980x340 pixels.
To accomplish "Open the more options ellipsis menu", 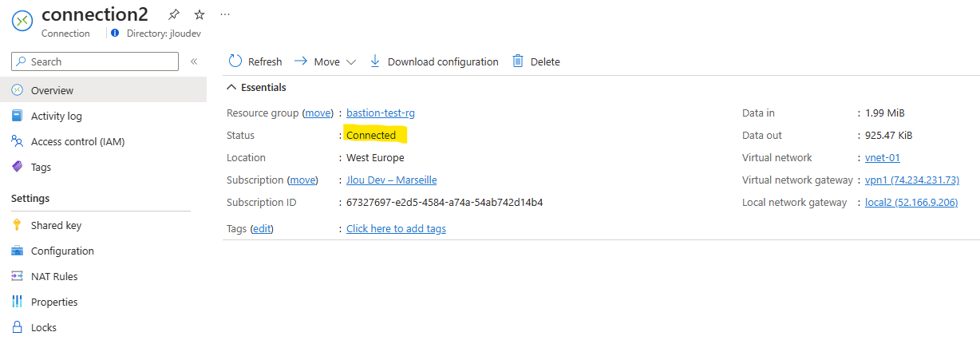I will 225,14.
